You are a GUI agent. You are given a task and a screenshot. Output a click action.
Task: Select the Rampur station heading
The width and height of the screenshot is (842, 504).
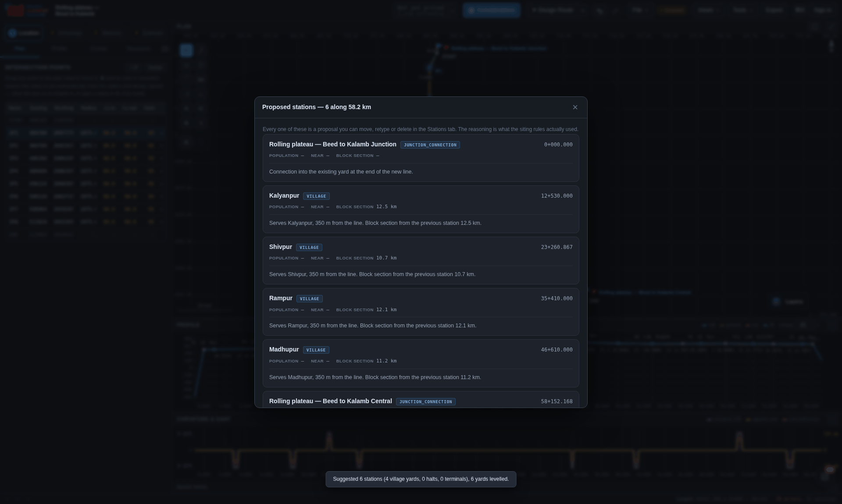281,298
